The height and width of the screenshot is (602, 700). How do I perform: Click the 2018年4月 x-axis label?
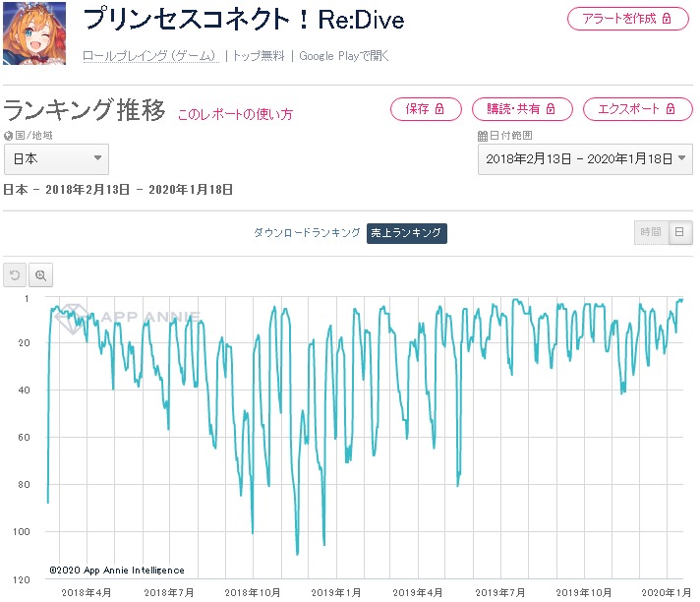(x=86, y=592)
